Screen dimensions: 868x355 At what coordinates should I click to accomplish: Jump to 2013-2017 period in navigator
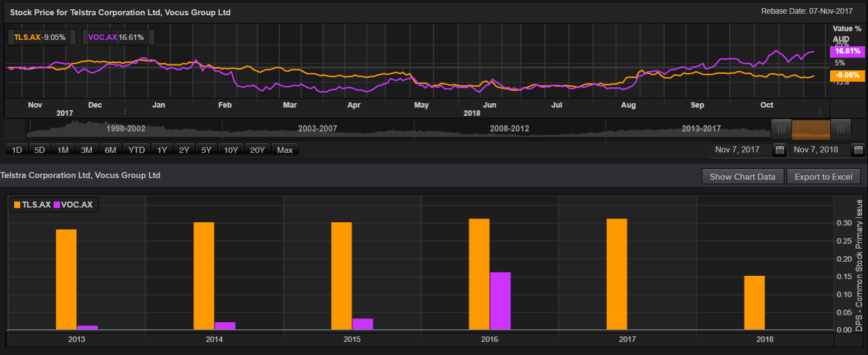coord(701,128)
